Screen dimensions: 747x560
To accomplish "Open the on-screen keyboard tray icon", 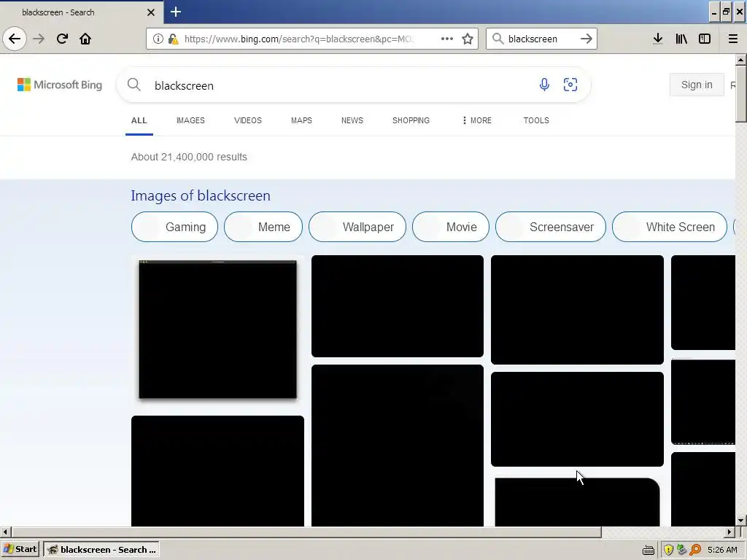I will (649, 550).
